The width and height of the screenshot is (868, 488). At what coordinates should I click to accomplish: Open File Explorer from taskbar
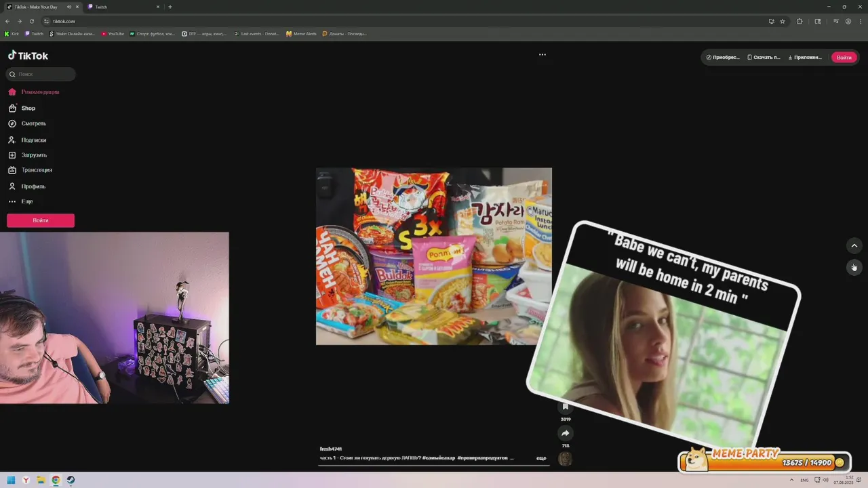(41, 480)
